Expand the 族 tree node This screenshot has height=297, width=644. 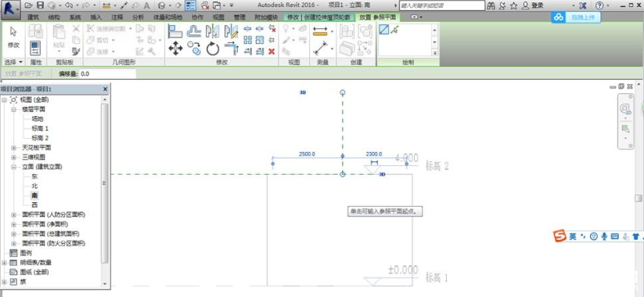[4, 282]
